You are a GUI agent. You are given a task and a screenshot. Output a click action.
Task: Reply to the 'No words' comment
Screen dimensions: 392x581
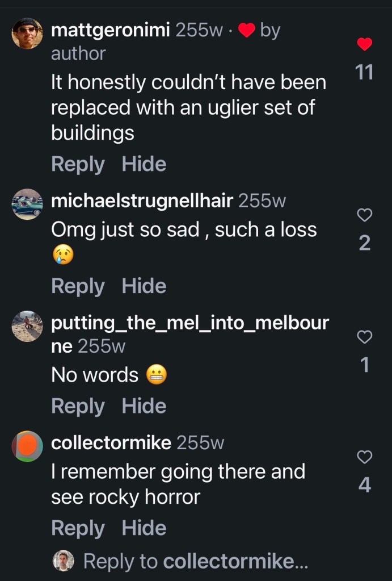78,406
